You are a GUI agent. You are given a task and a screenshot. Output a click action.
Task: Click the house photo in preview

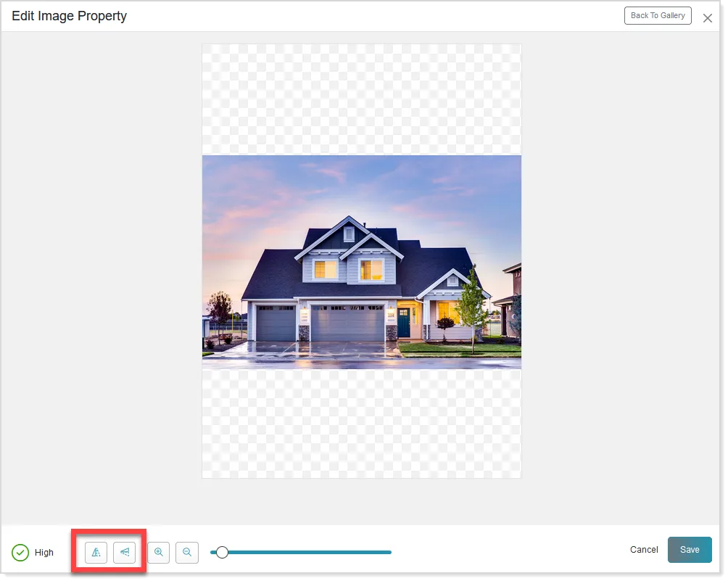[362, 262]
